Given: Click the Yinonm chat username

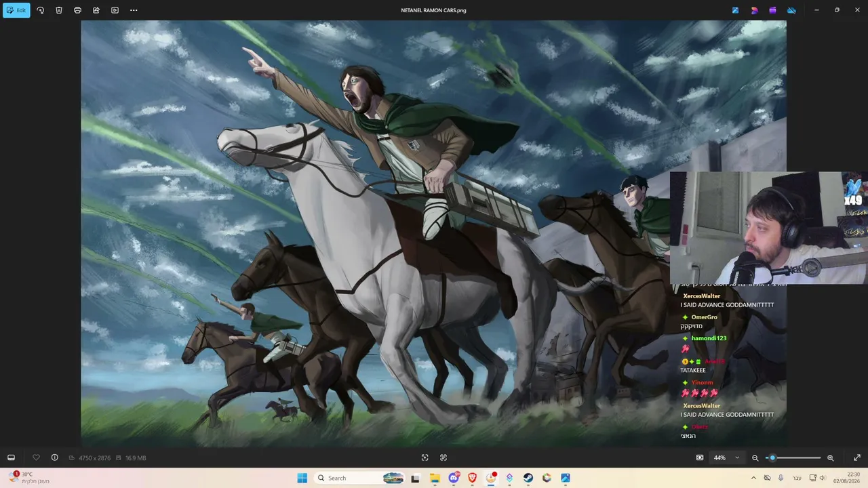Looking at the screenshot, I should pyautogui.click(x=702, y=383).
